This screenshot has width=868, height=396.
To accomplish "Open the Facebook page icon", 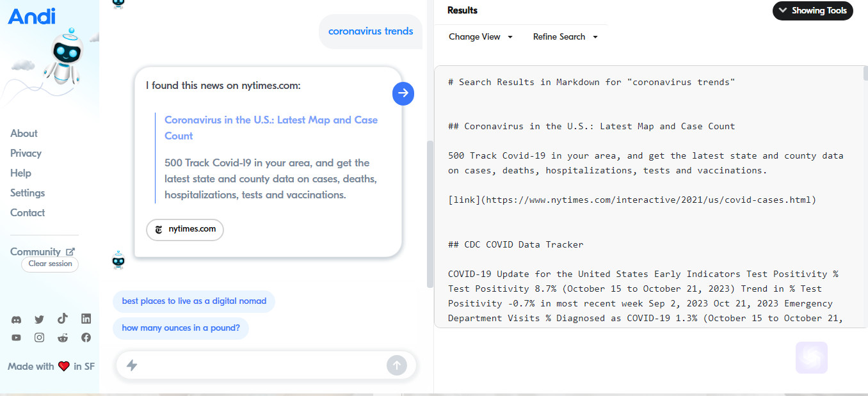I will click(86, 338).
